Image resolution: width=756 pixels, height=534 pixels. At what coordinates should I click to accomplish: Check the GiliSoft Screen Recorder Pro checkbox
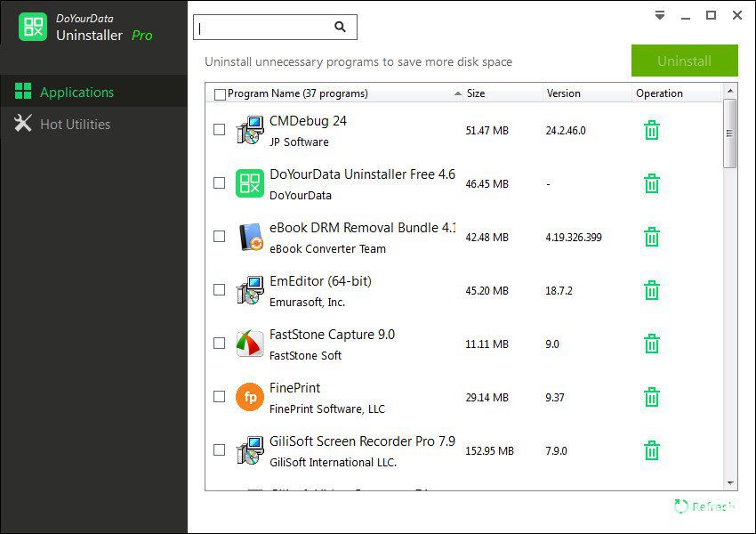(219, 450)
